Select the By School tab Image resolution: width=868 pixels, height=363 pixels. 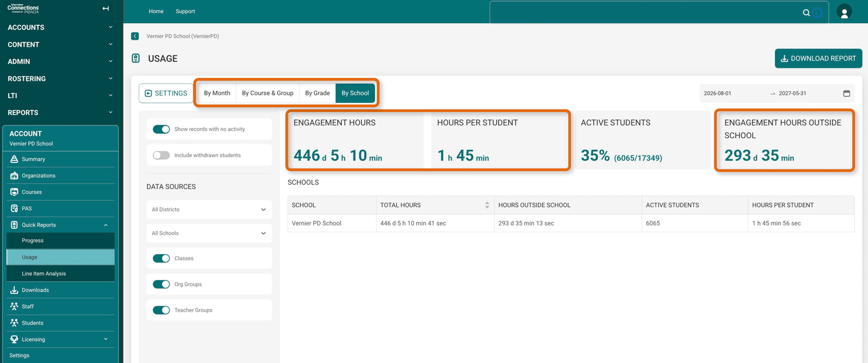pyautogui.click(x=355, y=93)
